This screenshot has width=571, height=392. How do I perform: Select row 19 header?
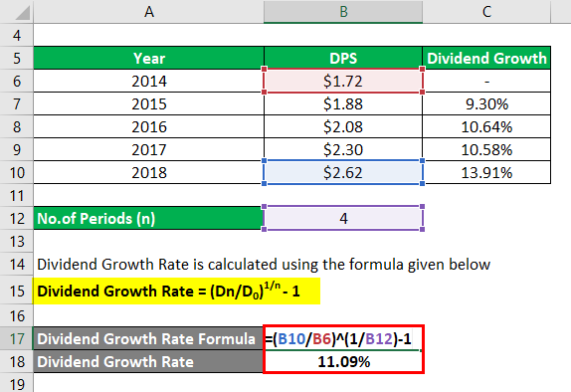click(x=16, y=383)
